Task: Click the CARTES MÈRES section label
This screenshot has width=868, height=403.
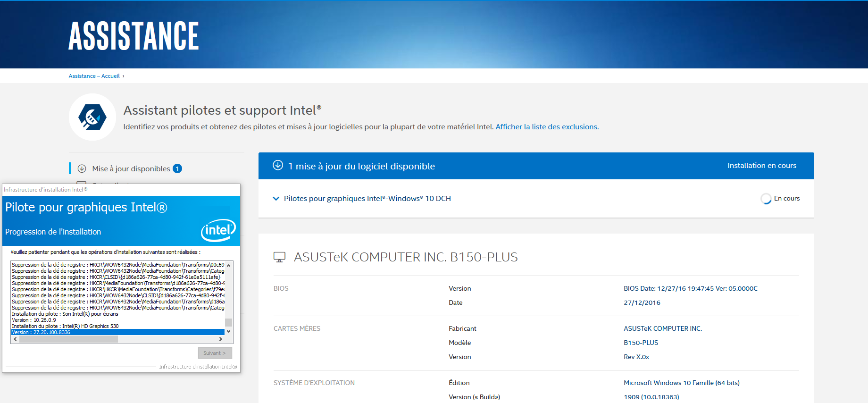Action: [297, 328]
